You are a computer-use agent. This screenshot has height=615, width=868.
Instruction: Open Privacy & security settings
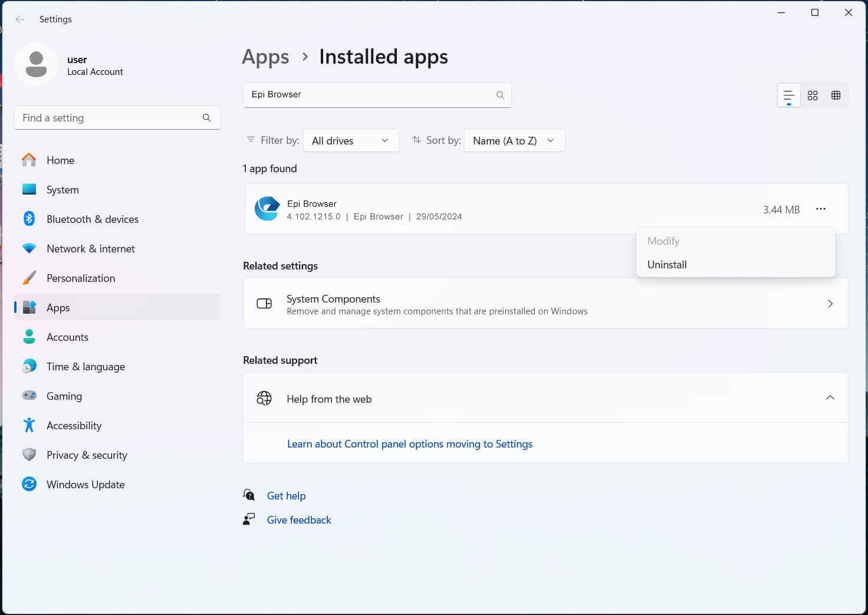click(117, 455)
